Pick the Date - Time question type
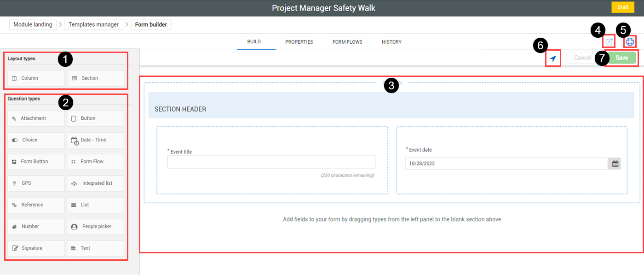Image resolution: width=644 pixels, height=275 pixels. (x=96, y=140)
